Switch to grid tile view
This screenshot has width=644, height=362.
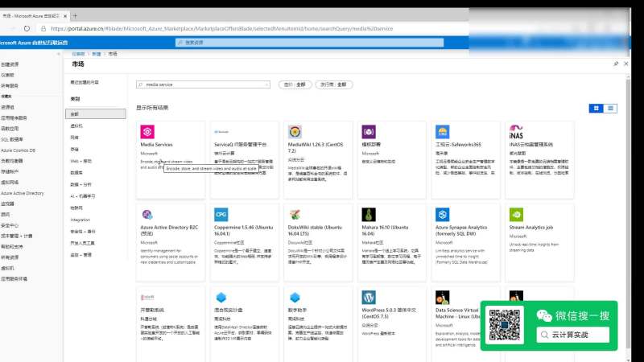596,108
